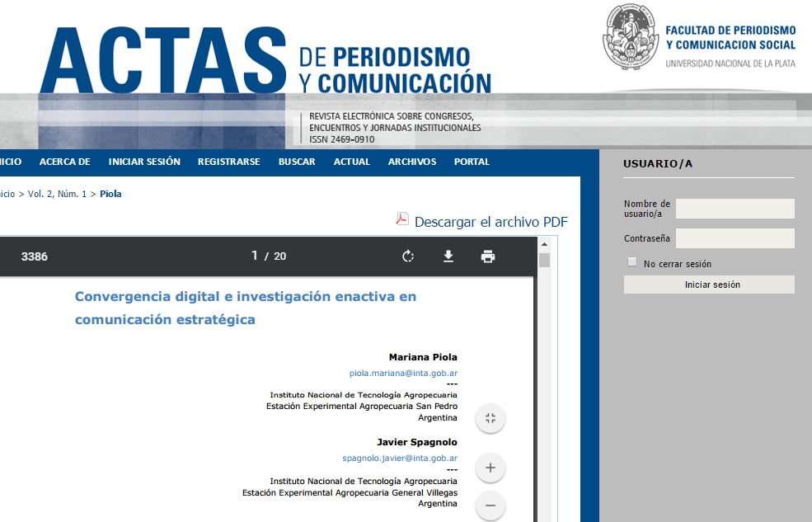The image size is (812, 522).
Task: Print the PDF with the printer icon
Action: [x=488, y=256]
